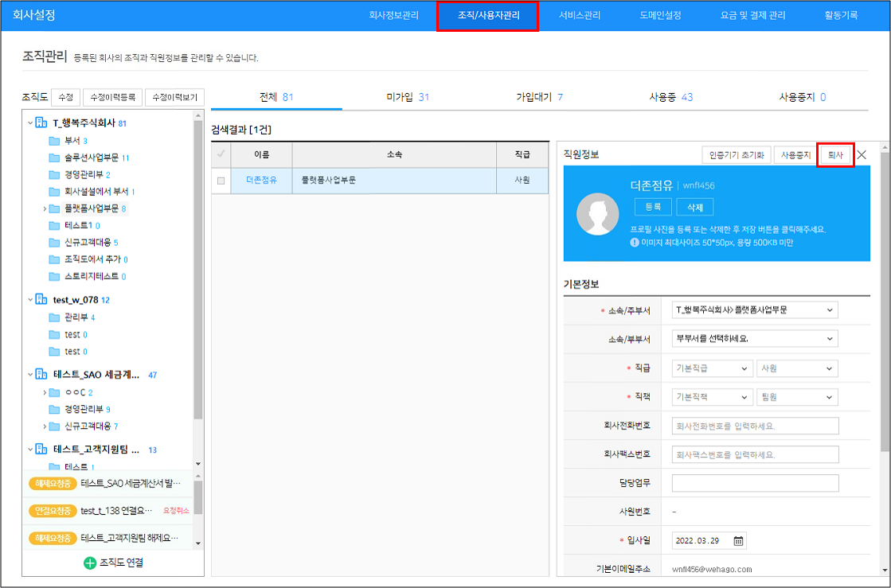Open the 서비스관리 top menu
Image resolution: width=891 pixels, height=588 pixels.
coord(579,15)
